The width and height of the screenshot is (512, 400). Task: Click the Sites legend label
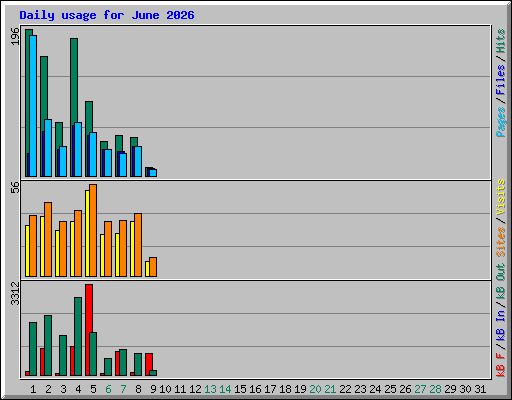click(x=500, y=242)
